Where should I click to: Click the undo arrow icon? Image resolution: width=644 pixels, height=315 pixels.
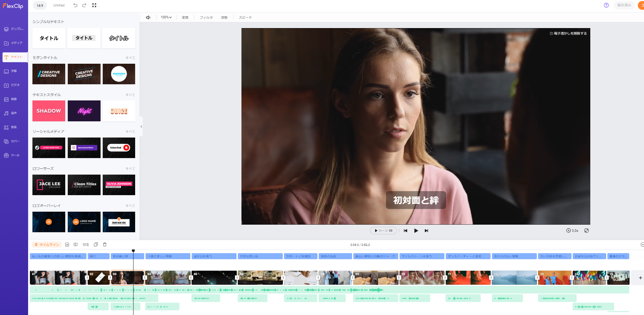(x=75, y=5)
